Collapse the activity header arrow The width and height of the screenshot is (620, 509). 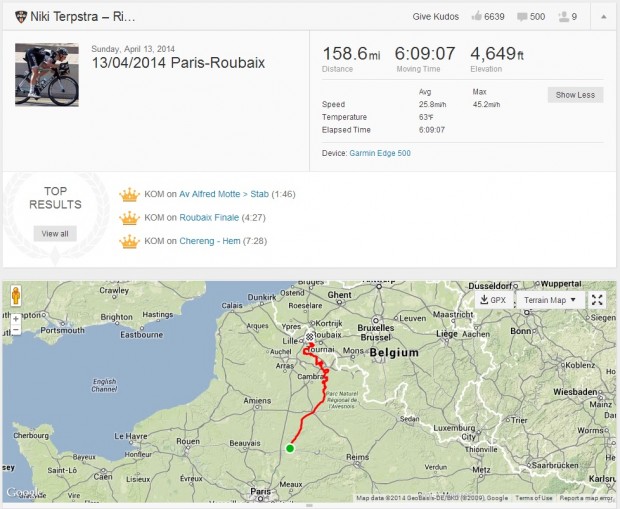point(602,17)
